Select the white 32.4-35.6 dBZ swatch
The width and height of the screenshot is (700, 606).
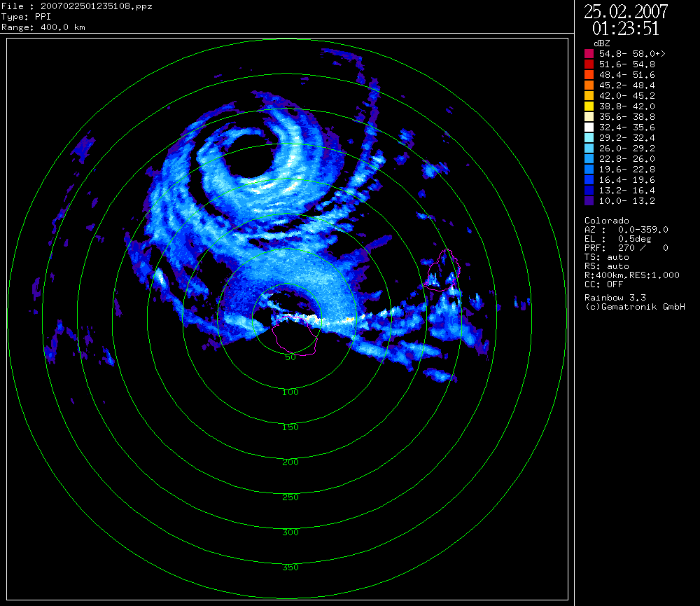pos(589,127)
